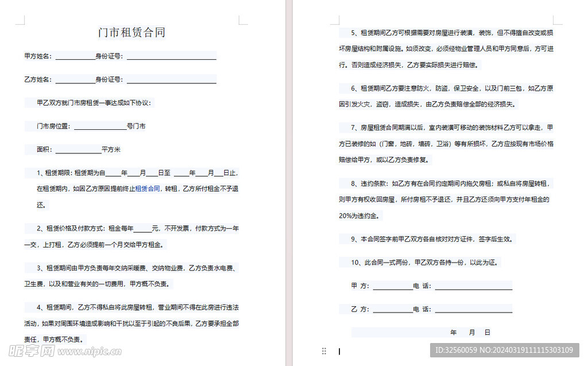The image size is (588, 366).
Task: Click the 电话 blank on the 乙 方 row
Action: 474,309
